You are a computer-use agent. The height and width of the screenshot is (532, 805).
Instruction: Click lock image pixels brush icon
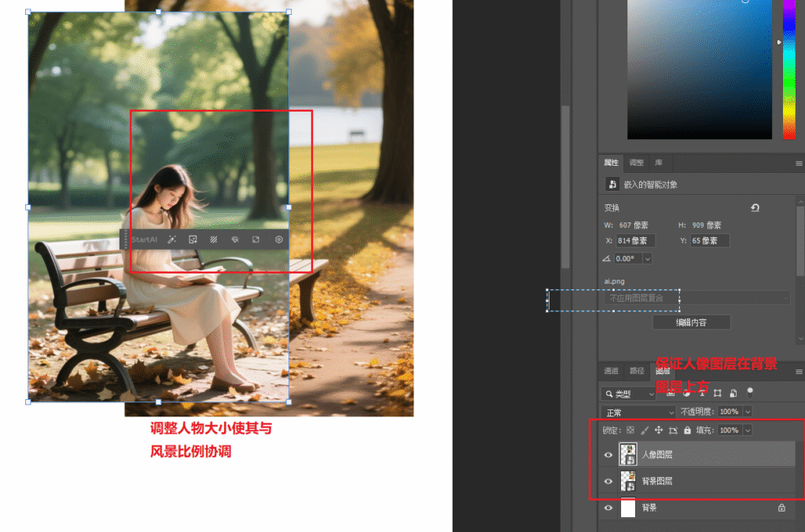[645, 431]
